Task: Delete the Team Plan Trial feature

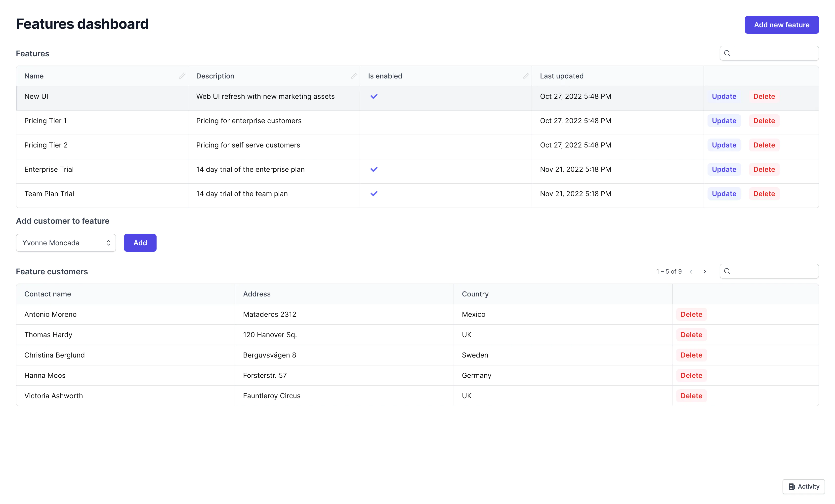Action: (x=764, y=194)
